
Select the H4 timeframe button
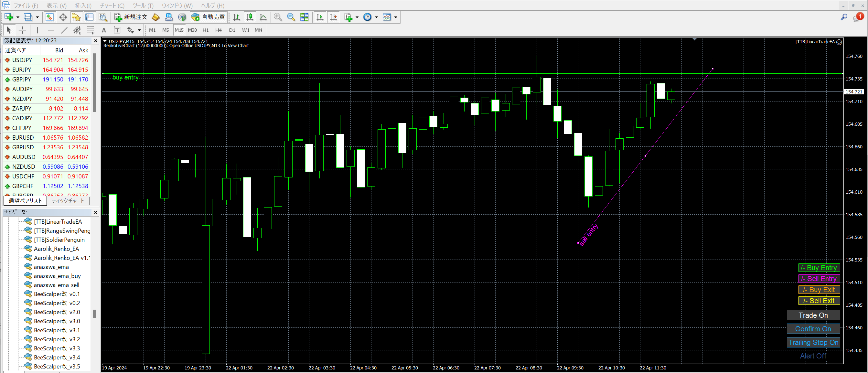point(218,30)
